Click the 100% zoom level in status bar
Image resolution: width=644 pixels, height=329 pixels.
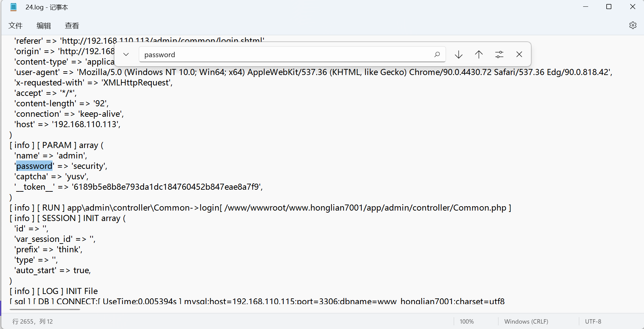click(x=467, y=321)
